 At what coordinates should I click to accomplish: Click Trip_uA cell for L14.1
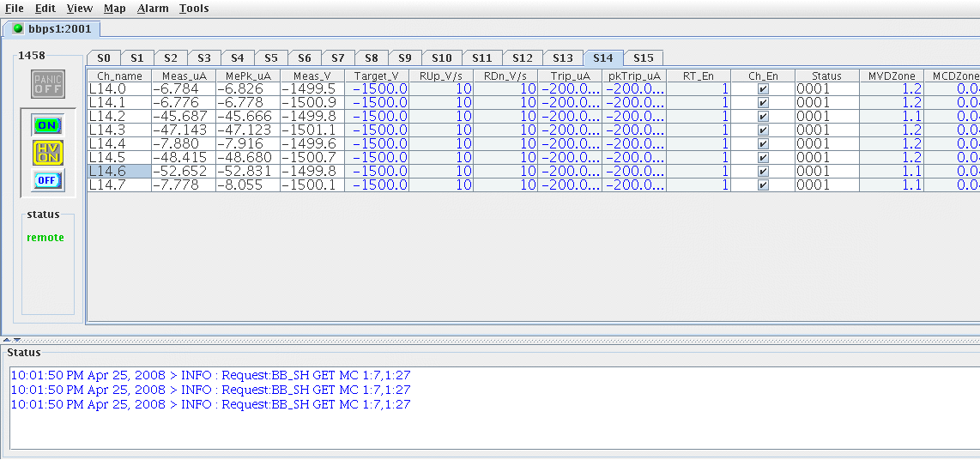pyautogui.click(x=570, y=103)
